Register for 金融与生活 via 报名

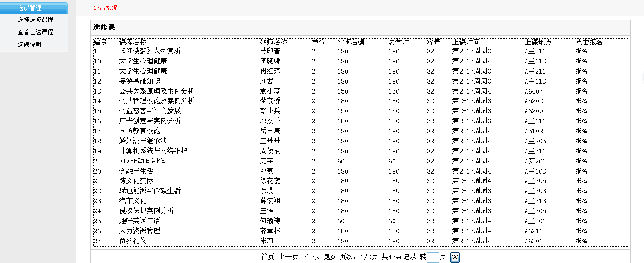(x=581, y=171)
